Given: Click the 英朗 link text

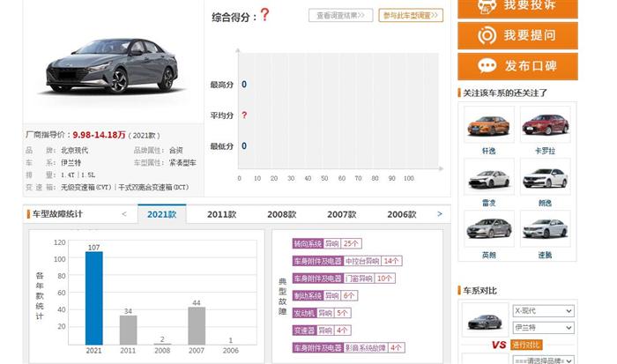Looking at the screenshot, I should pos(488,255).
